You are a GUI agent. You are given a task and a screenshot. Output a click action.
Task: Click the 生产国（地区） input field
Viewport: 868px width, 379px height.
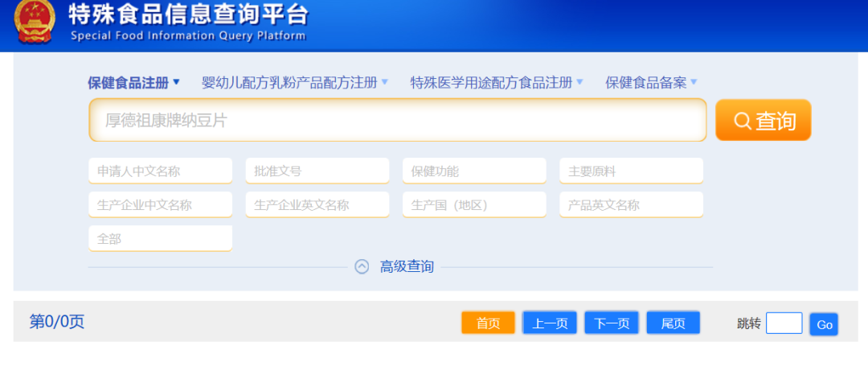(474, 205)
